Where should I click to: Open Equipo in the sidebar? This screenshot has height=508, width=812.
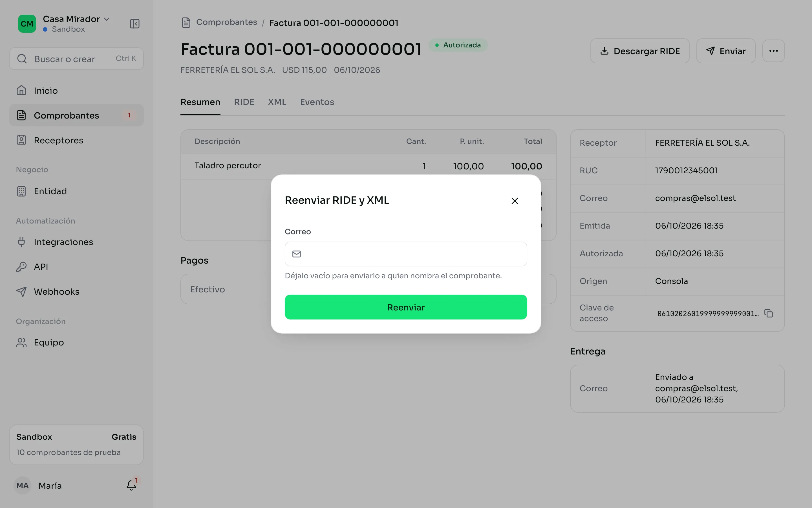point(76,342)
